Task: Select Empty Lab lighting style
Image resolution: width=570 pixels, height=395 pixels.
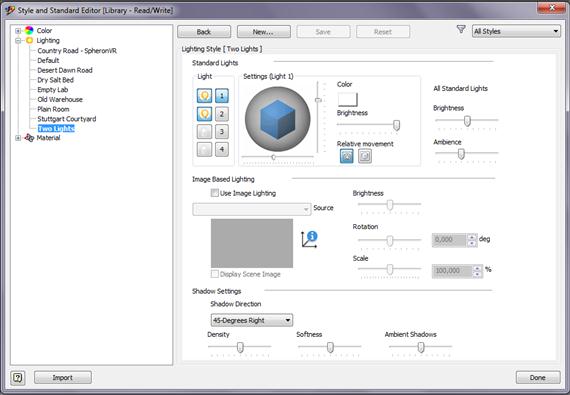Action: point(52,90)
